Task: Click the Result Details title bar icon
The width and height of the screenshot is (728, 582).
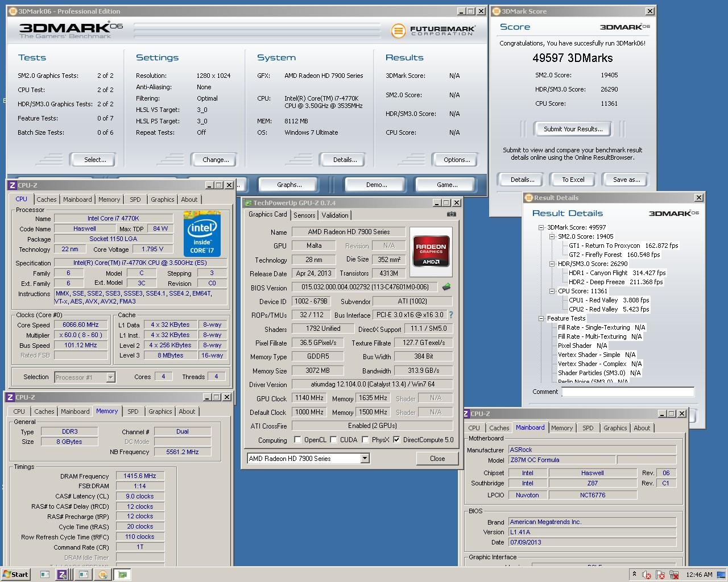Action: point(528,198)
